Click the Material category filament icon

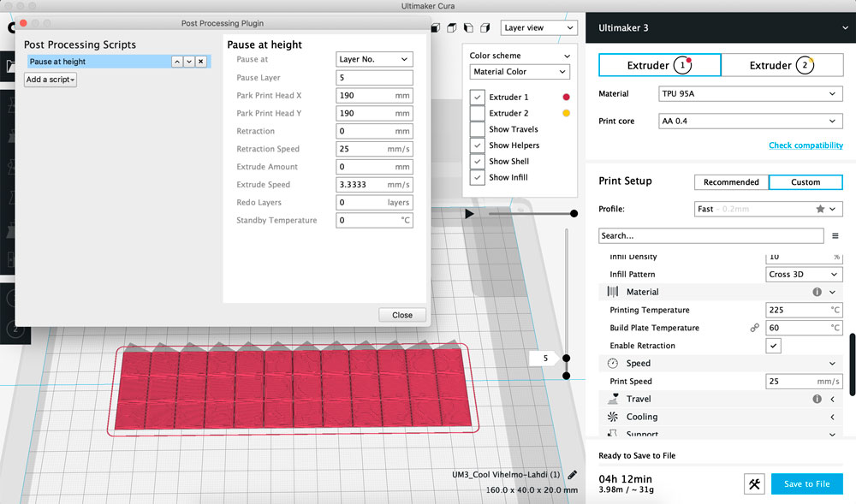tap(613, 292)
